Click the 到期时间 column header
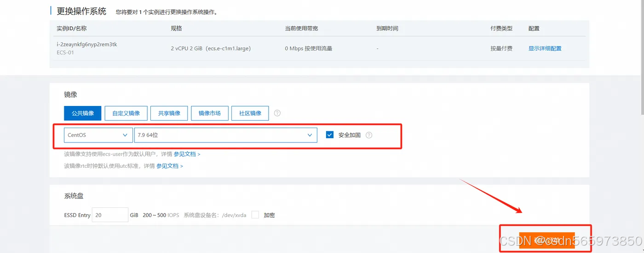 pyautogui.click(x=387, y=29)
